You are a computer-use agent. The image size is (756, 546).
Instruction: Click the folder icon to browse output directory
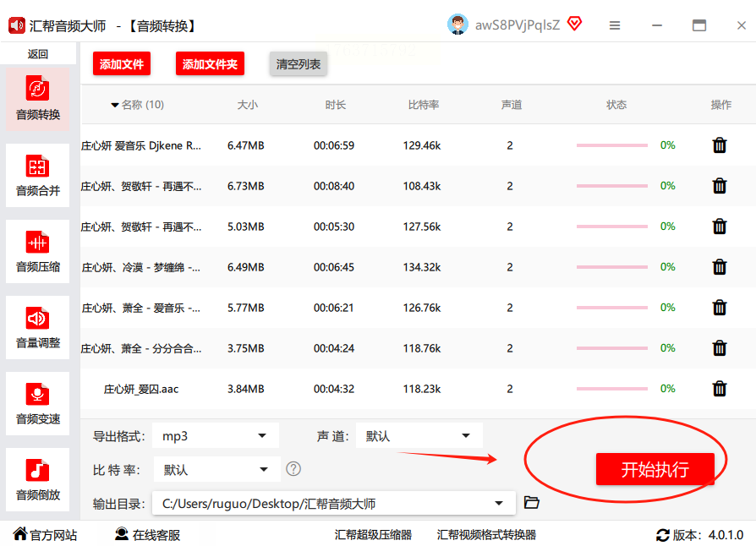coord(531,503)
